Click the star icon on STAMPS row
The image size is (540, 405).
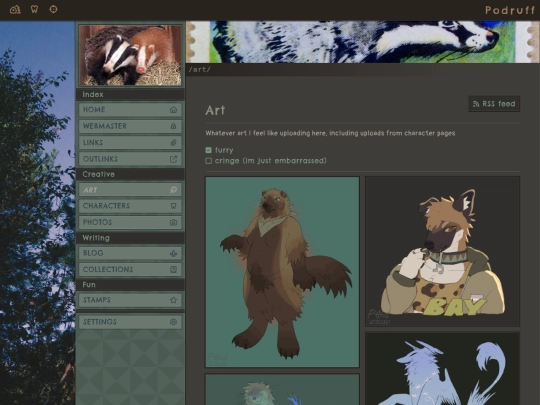pyautogui.click(x=173, y=300)
